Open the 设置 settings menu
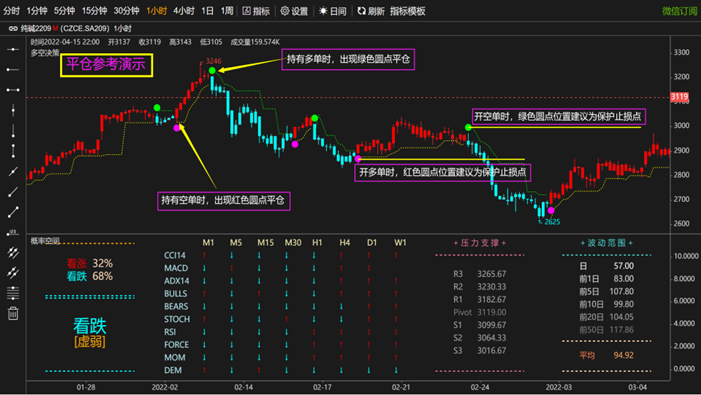The height and width of the screenshot is (395, 701). 294,11
